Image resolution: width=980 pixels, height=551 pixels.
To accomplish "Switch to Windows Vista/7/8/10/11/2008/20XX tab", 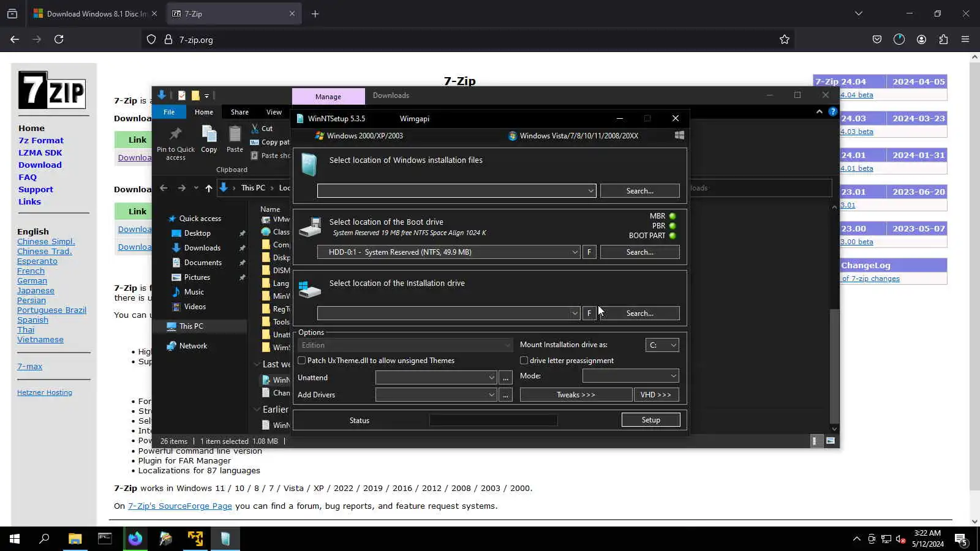I will click(x=573, y=136).
